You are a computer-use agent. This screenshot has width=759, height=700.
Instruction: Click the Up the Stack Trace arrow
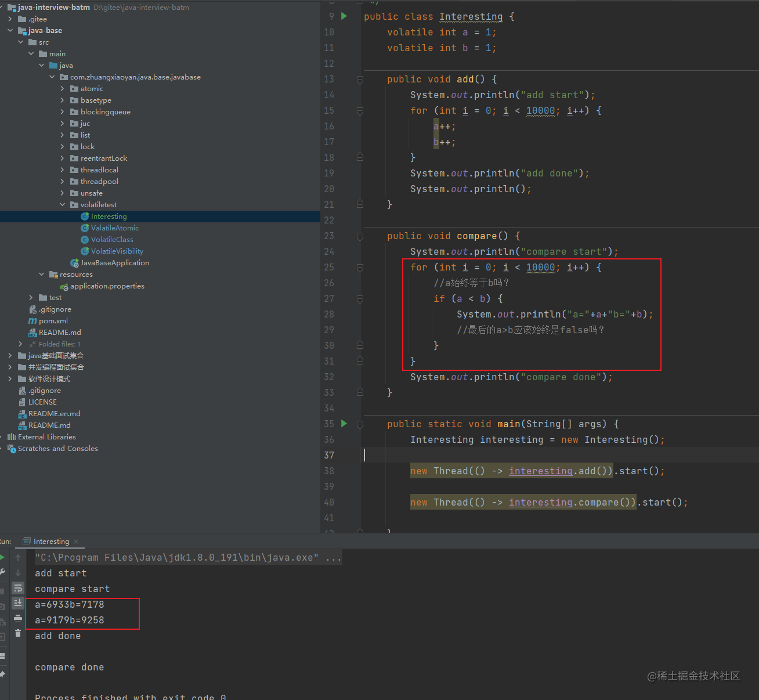[x=18, y=558]
